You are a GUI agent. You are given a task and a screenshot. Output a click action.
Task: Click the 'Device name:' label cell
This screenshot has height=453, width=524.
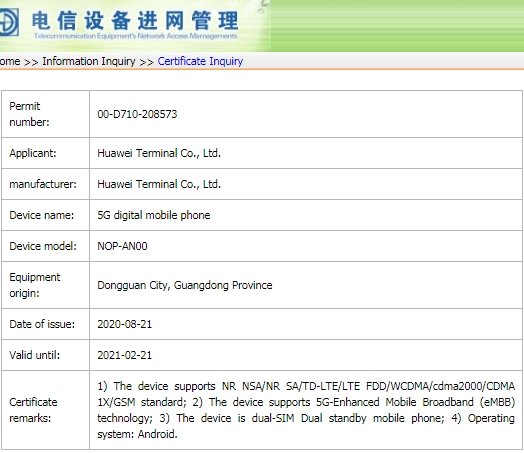[x=45, y=215]
